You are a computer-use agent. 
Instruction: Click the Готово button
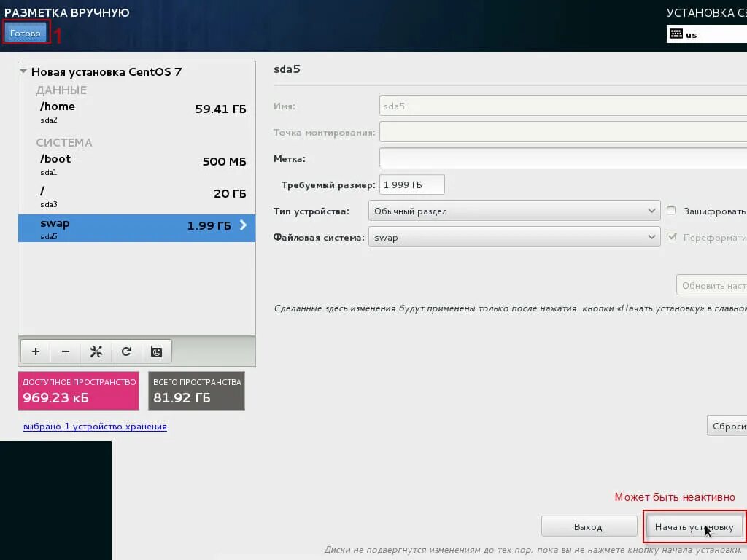coord(26,33)
